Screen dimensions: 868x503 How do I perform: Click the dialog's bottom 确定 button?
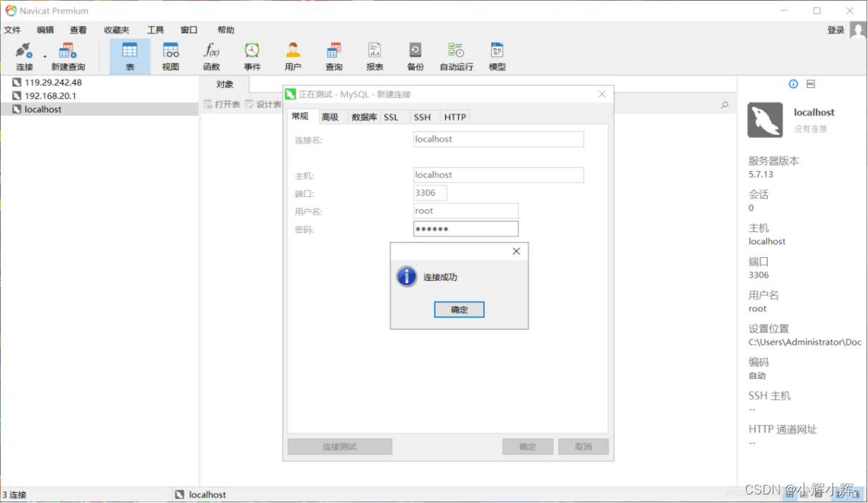[x=528, y=446]
